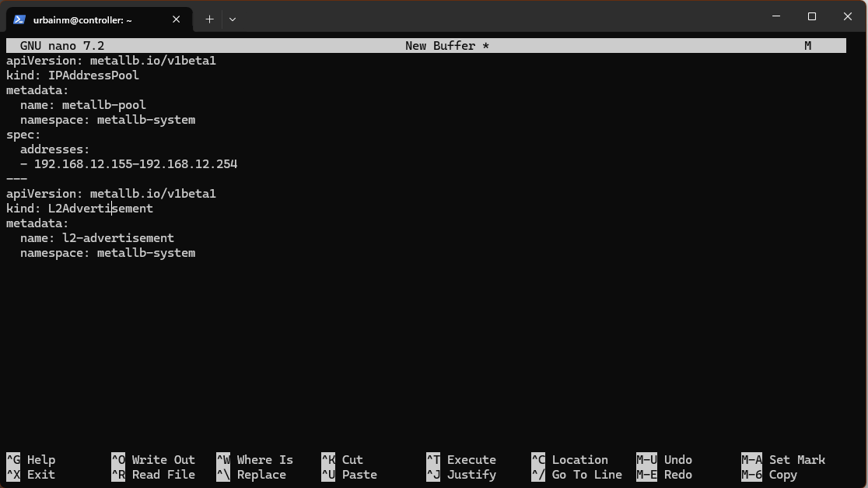The height and width of the screenshot is (488, 868).
Task: Click the --- document separator line
Action: pos(16,179)
